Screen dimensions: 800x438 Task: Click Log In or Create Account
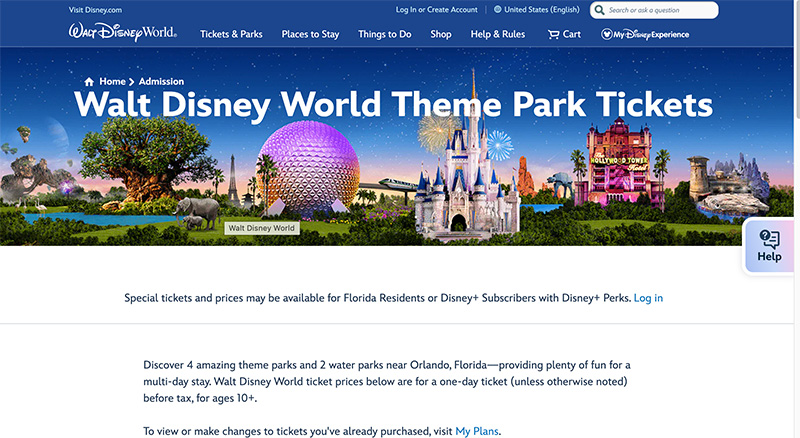coord(437,10)
